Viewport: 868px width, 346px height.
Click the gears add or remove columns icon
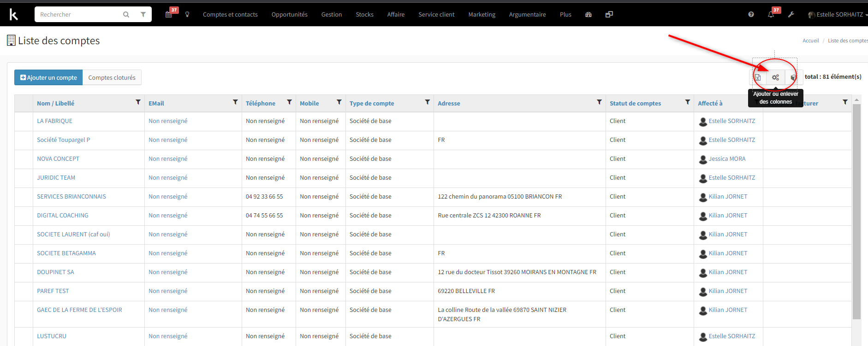click(x=775, y=77)
